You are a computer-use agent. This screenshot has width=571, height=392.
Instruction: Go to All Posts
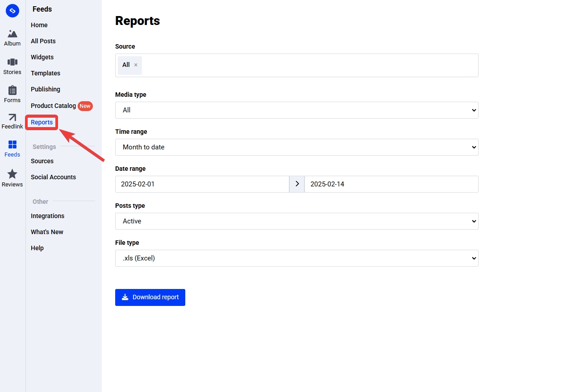pos(43,41)
